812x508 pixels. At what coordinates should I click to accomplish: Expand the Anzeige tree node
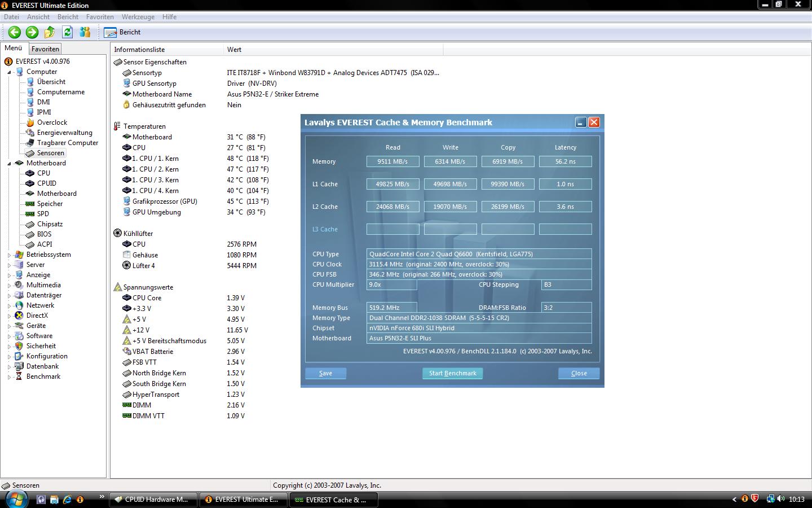9,275
